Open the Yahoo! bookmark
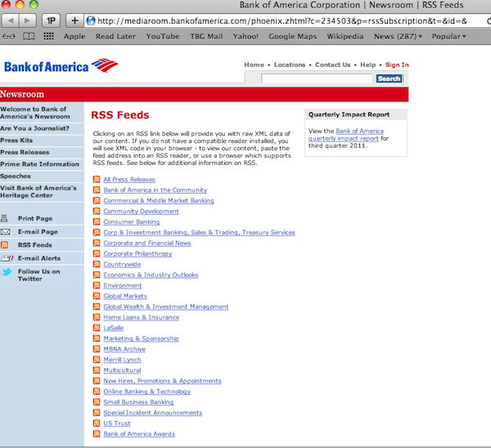The height and width of the screenshot is (448, 491). [x=245, y=37]
